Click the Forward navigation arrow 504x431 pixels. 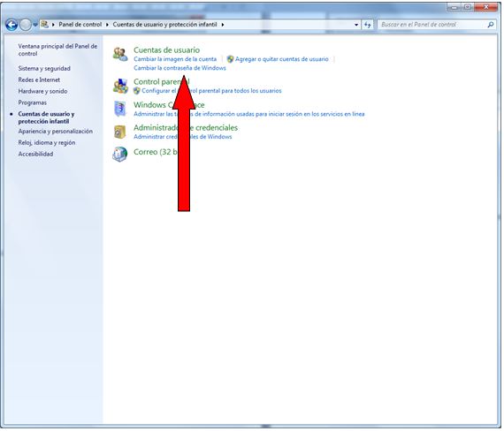pos(26,25)
